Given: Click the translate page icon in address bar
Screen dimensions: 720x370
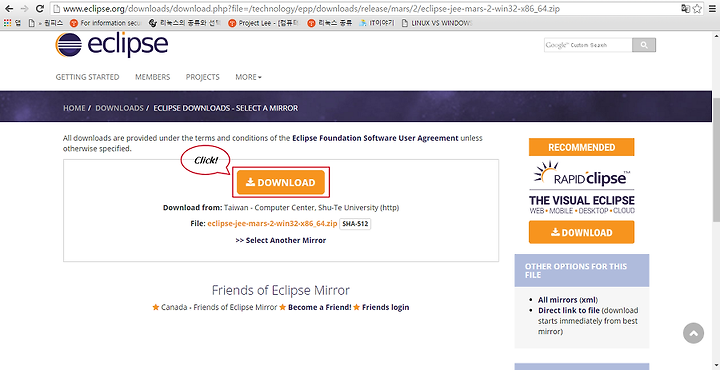Looking at the screenshot, I should click(x=686, y=8).
